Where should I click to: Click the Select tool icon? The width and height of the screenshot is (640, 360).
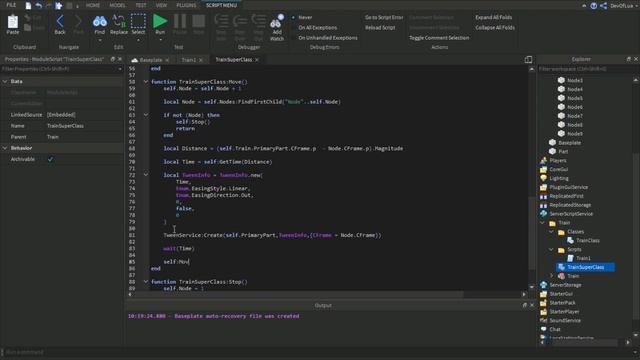pos(138,21)
